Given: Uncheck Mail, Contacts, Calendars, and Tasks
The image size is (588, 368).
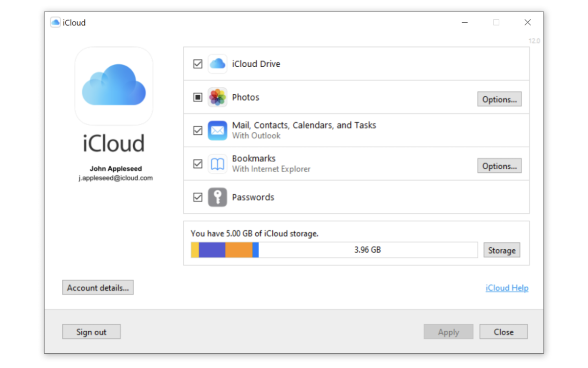Looking at the screenshot, I should point(198,130).
